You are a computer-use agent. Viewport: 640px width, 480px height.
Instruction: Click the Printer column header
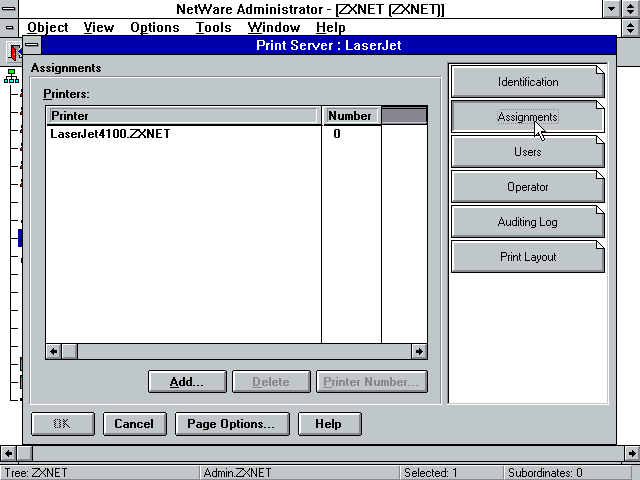184,116
